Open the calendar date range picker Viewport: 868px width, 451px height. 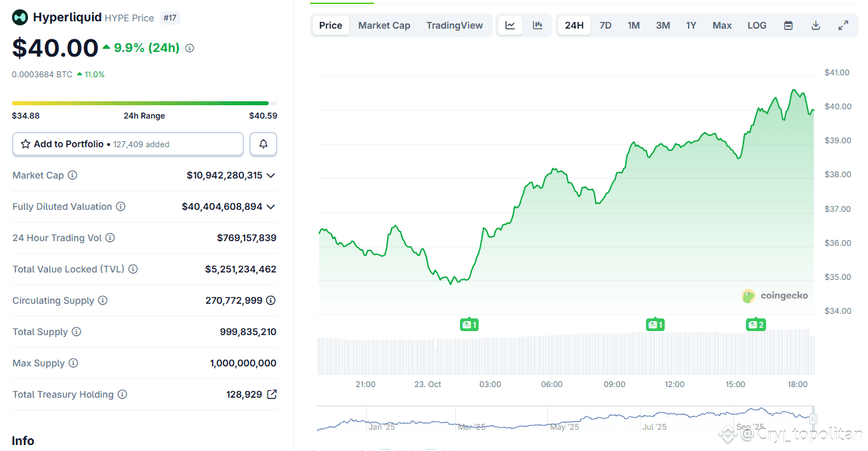tap(788, 25)
